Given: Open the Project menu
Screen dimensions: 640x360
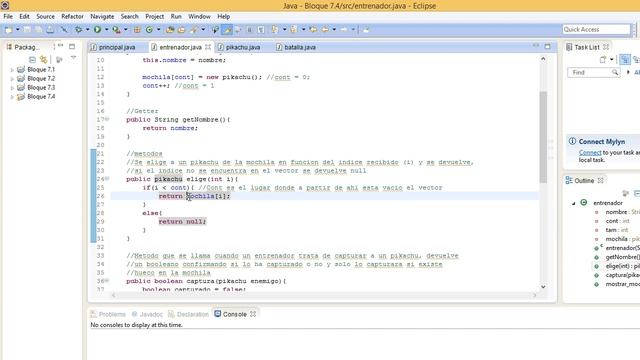Looking at the screenshot, I should [154, 16].
